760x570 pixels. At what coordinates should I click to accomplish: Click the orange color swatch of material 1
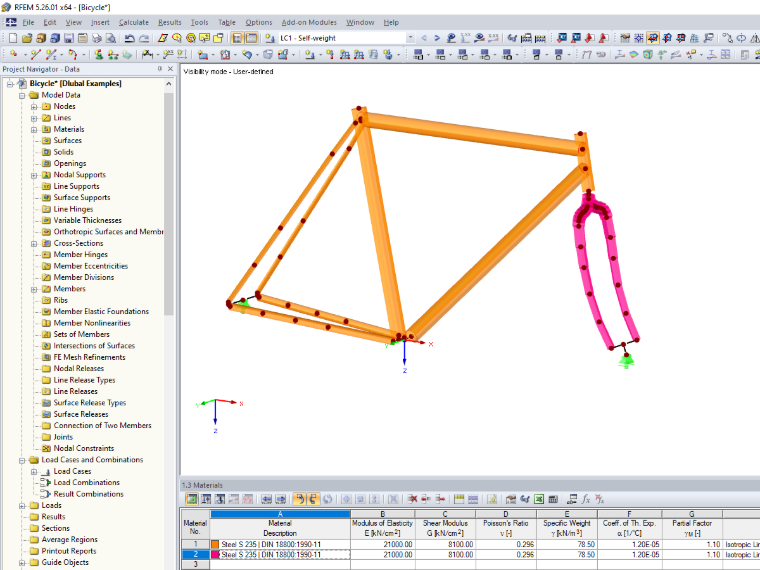point(215,544)
